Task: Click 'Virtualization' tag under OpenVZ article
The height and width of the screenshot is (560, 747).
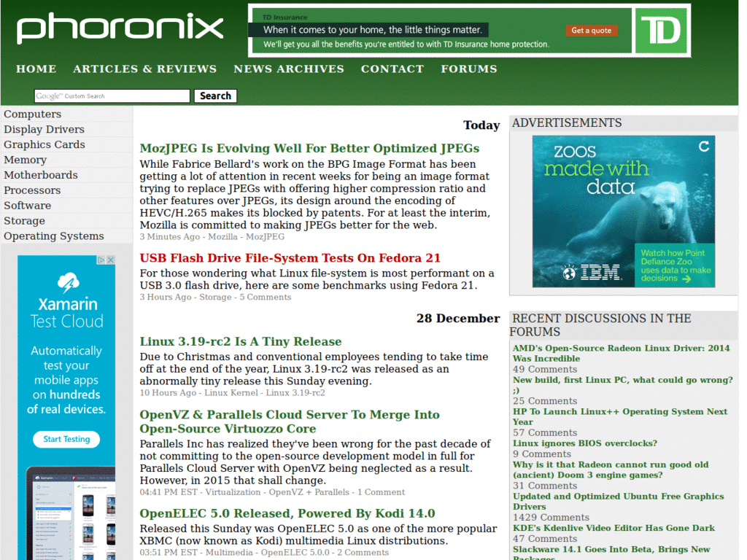Action: pyautogui.click(x=233, y=492)
